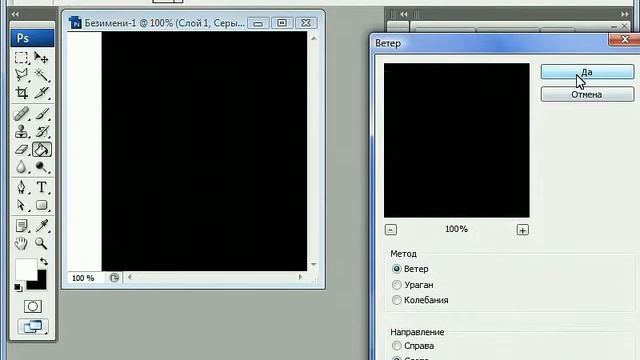Cancel the dialog with Отмена
640x360 pixels.
(587, 94)
